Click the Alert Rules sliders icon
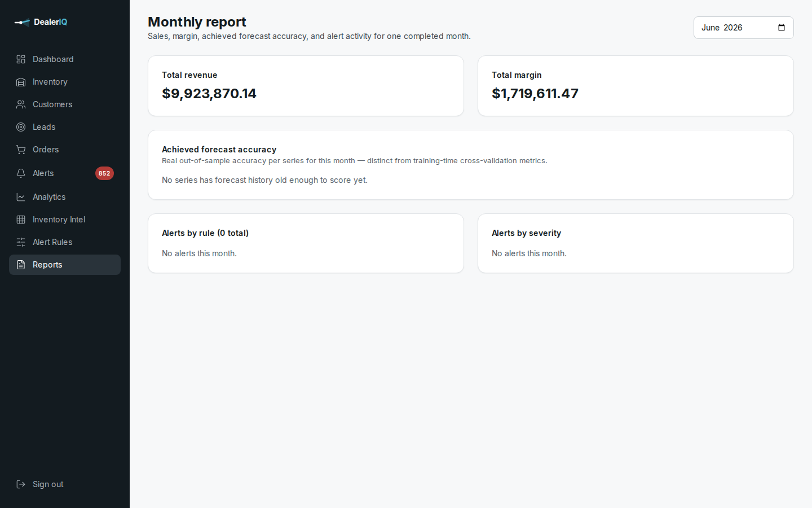The image size is (812, 508). 21,242
